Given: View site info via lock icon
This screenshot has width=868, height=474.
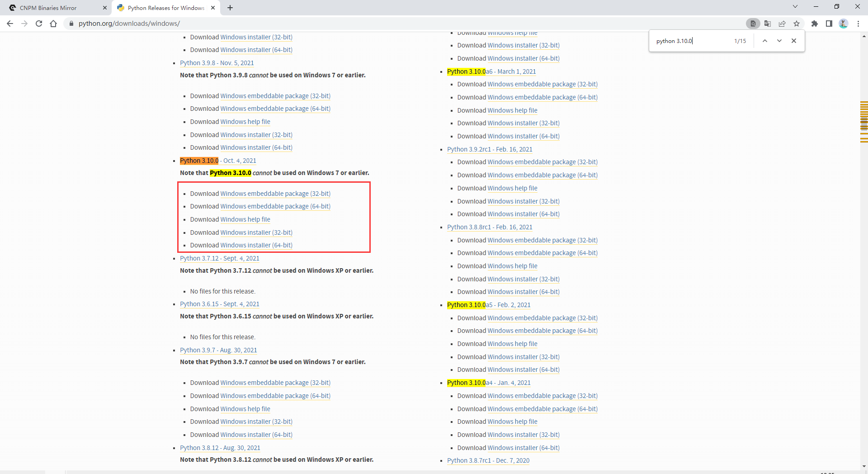Looking at the screenshot, I should tap(71, 24).
